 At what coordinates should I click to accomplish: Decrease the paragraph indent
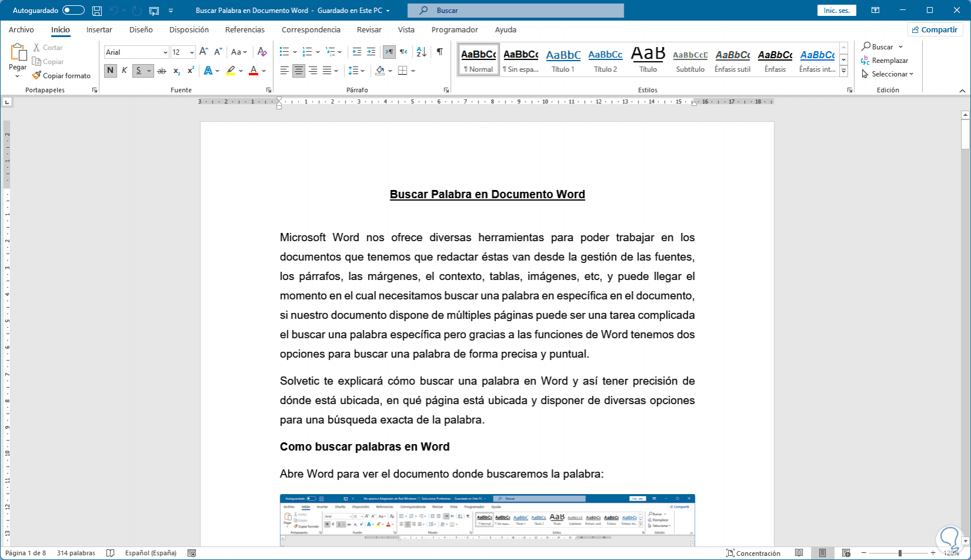click(x=357, y=52)
